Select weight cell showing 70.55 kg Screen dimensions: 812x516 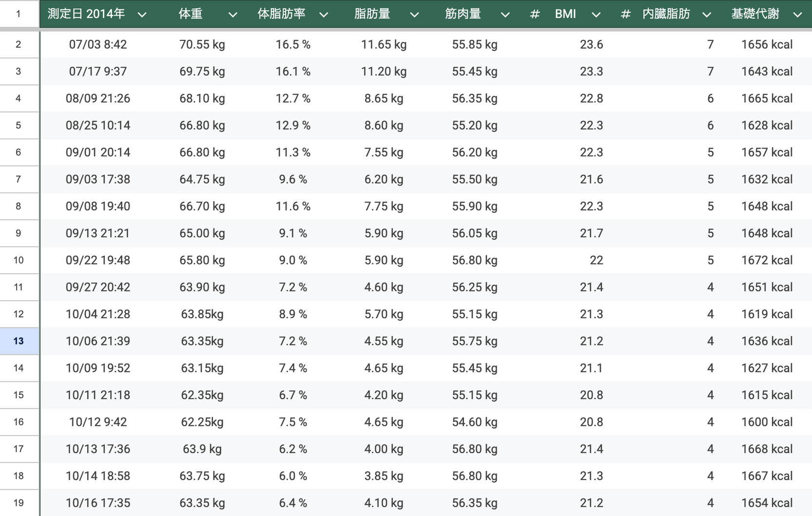[x=202, y=45]
